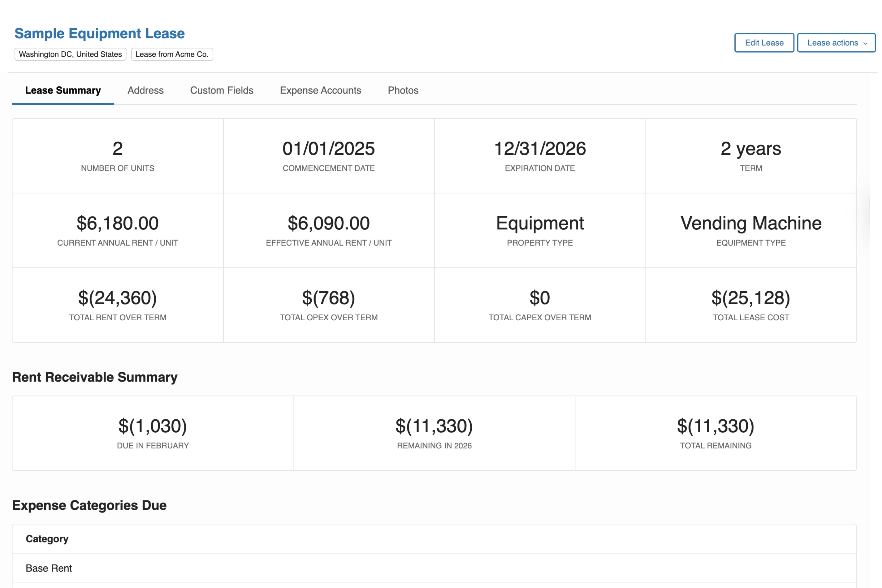
Task: Click the Washington DC location badge
Action: tap(70, 54)
